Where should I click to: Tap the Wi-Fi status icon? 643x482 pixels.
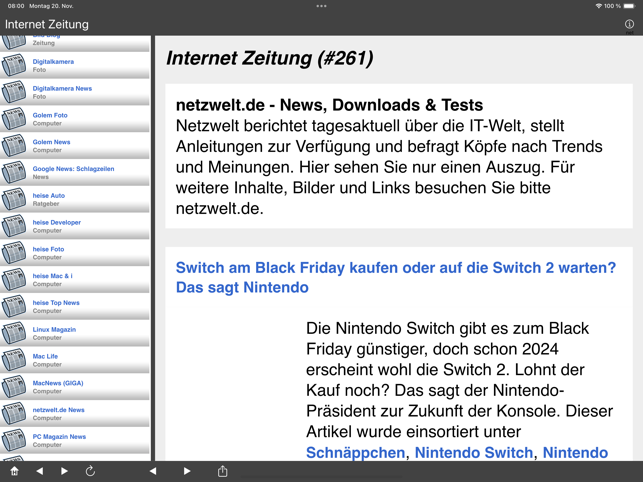[599, 6]
